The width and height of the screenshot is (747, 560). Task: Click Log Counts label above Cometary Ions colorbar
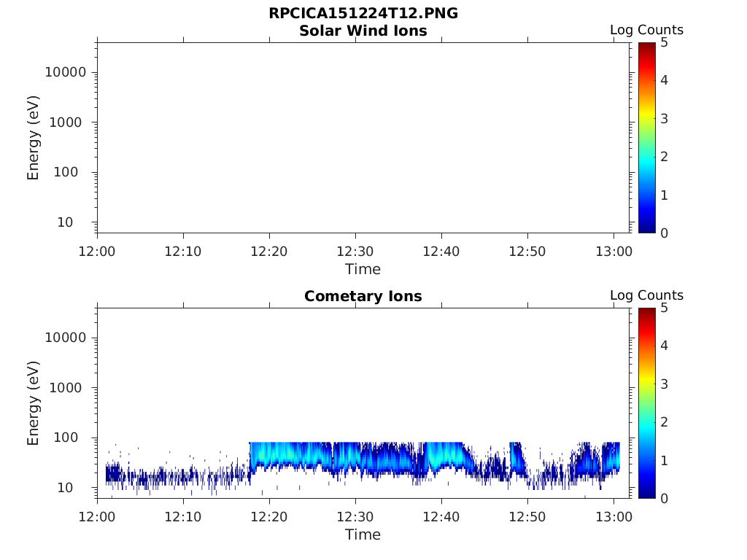[x=646, y=295]
